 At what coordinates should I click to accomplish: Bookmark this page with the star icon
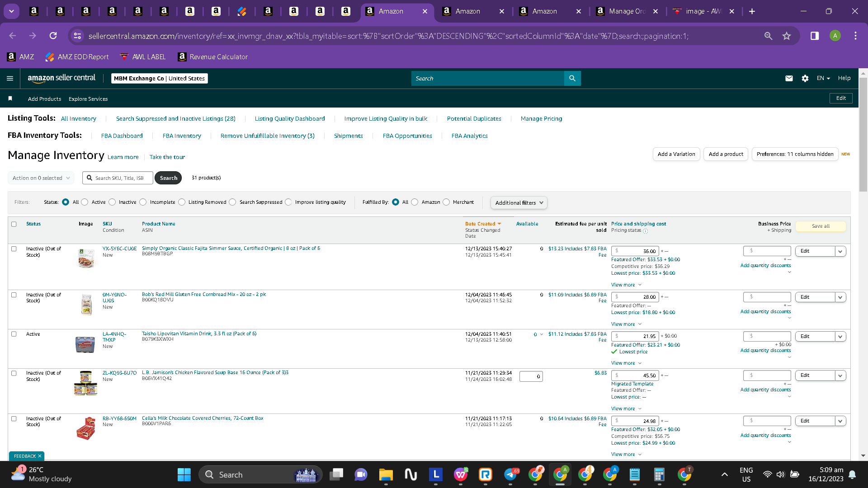click(x=787, y=36)
